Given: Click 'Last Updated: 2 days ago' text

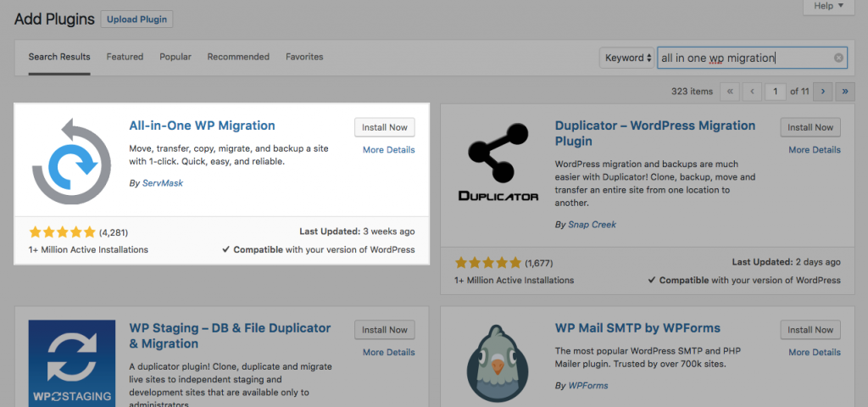Looking at the screenshot, I should tap(787, 262).
